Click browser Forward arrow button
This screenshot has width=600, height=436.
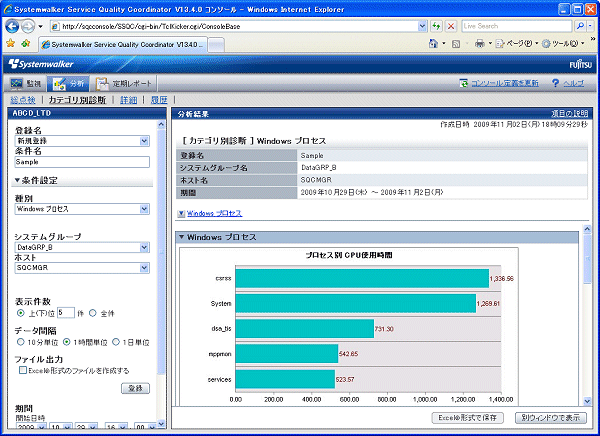pyautogui.click(x=28, y=26)
